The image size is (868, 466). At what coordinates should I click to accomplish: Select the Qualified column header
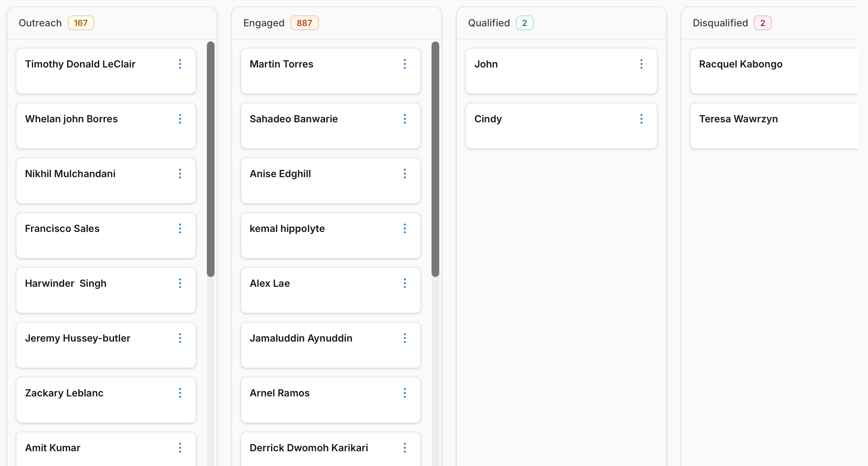[x=489, y=23]
